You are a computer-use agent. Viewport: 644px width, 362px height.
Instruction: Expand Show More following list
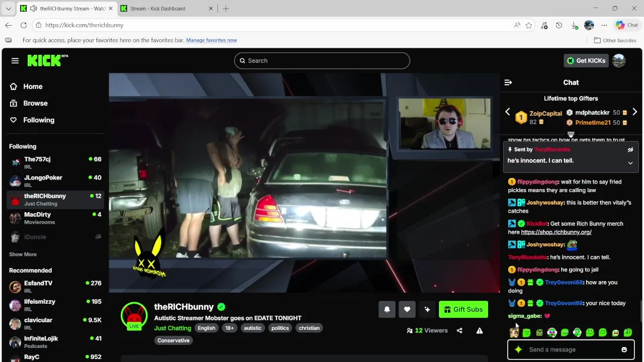click(x=23, y=254)
